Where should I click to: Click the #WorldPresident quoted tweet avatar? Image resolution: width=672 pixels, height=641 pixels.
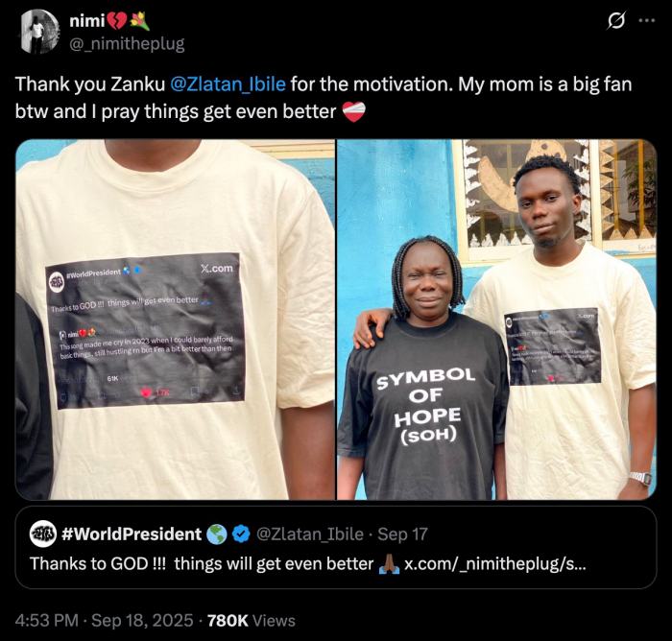pyautogui.click(x=43, y=534)
